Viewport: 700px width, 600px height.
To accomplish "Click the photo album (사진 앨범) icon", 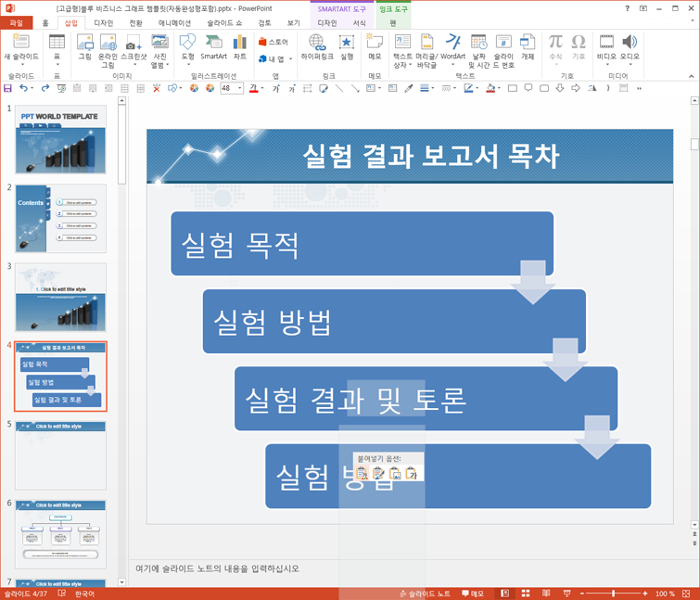I will pos(159,50).
